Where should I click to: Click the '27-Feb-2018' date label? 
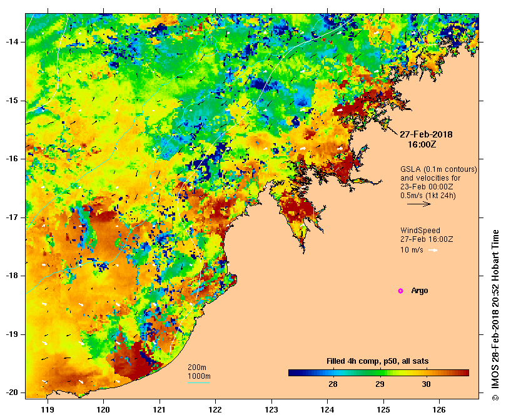pyautogui.click(x=426, y=134)
